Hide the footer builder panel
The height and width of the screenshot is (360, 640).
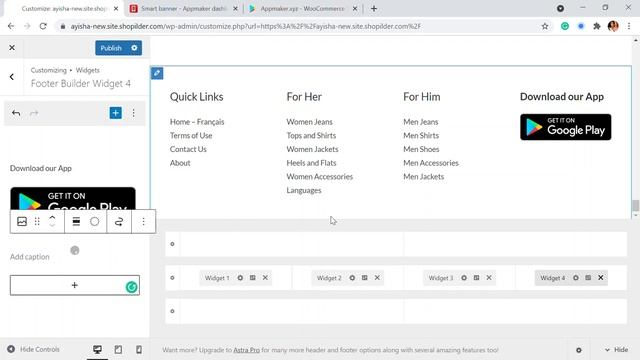click(x=616, y=350)
